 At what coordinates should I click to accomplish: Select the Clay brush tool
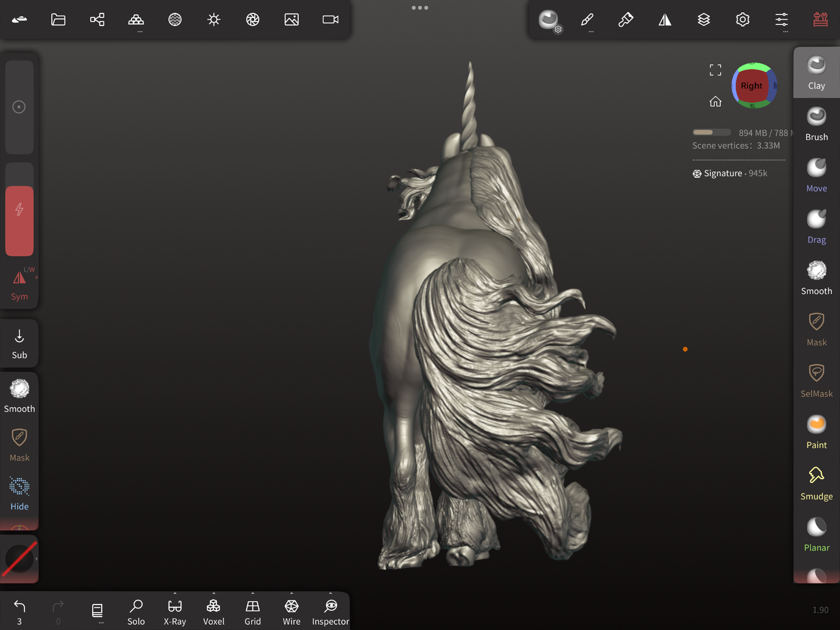[x=816, y=73]
